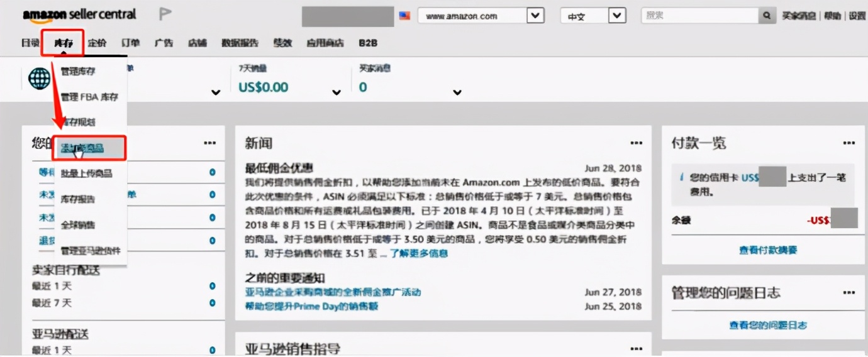
Task: Click the 亚马逊销售指导 panel title
Action: pos(292,349)
